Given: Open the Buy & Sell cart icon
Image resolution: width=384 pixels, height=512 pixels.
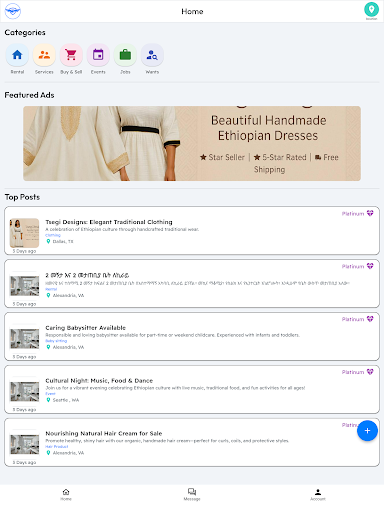Looking at the screenshot, I should click(x=71, y=55).
